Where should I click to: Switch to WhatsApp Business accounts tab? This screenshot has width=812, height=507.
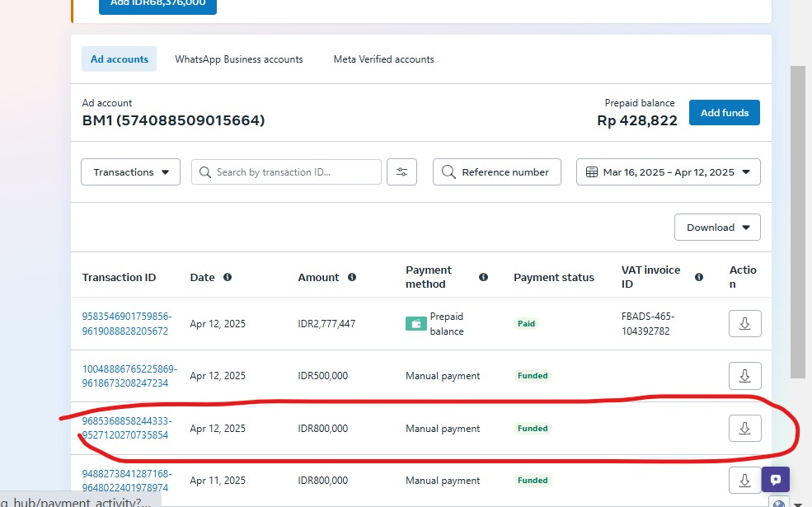click(x=239, y=59)
